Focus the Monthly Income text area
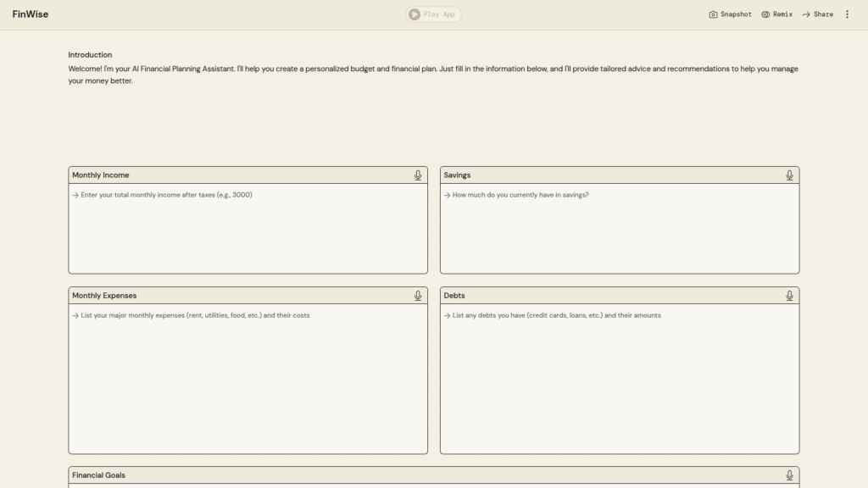868x488 pixels. click(x=248, y=229)
